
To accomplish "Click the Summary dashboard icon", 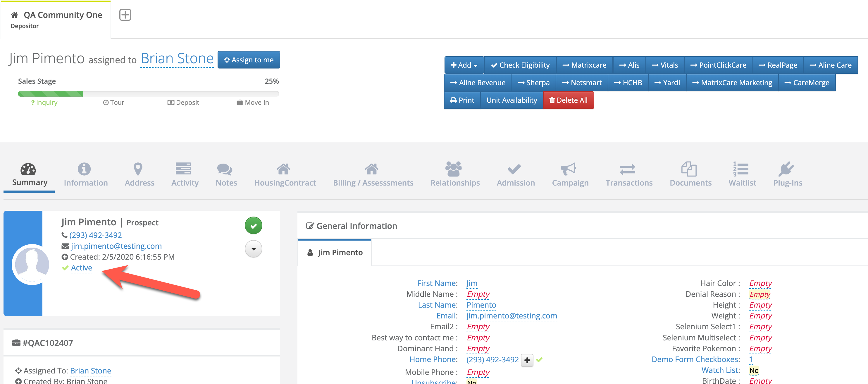I will click(x=28, y=169).
